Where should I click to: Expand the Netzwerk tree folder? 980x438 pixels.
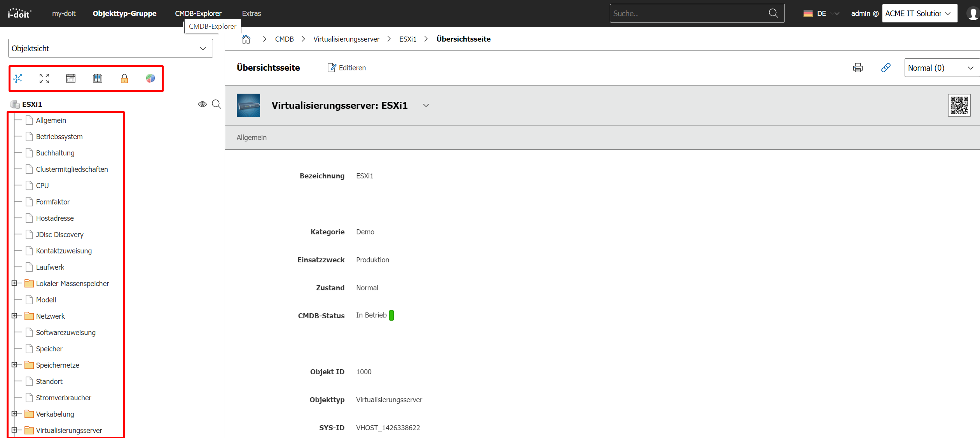(14, 316)
